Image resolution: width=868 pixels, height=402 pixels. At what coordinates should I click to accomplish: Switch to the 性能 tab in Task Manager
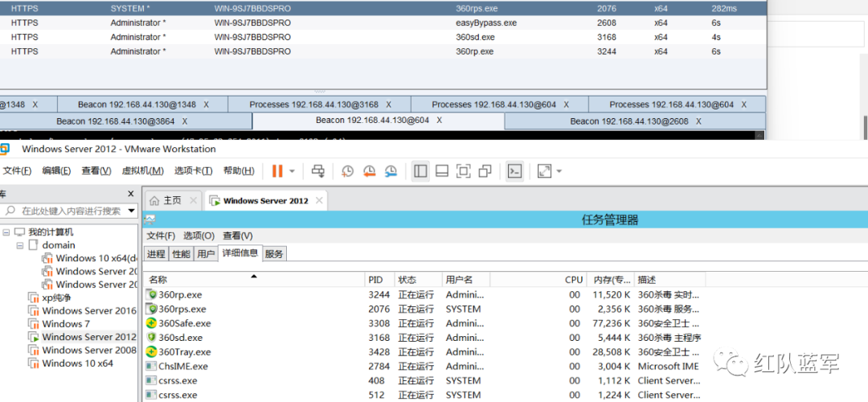(181, 254)
